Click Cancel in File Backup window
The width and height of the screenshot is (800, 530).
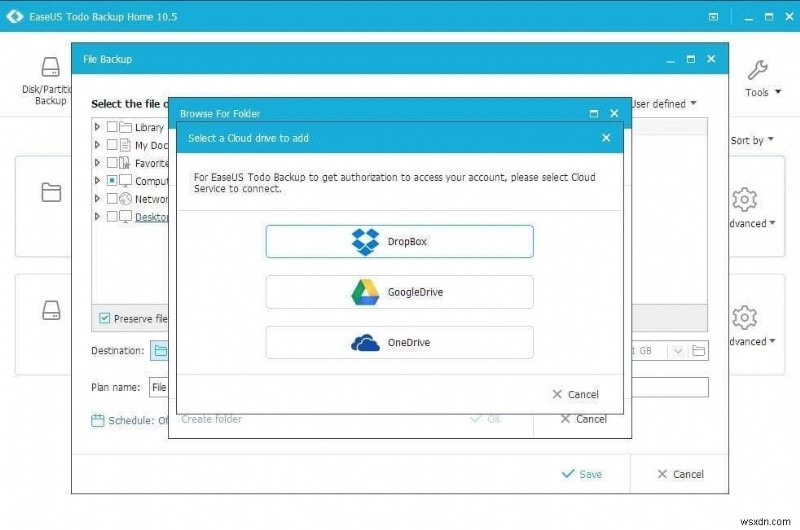pos(680,474)
